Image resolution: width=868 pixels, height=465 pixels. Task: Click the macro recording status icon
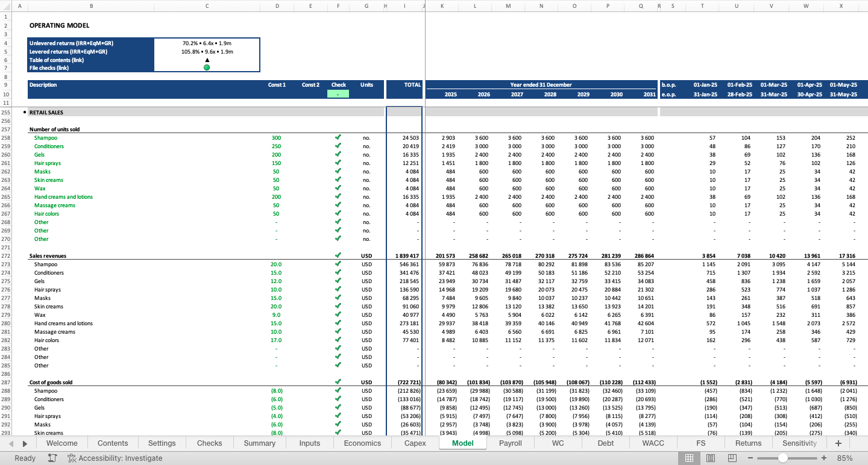[52, 458]
